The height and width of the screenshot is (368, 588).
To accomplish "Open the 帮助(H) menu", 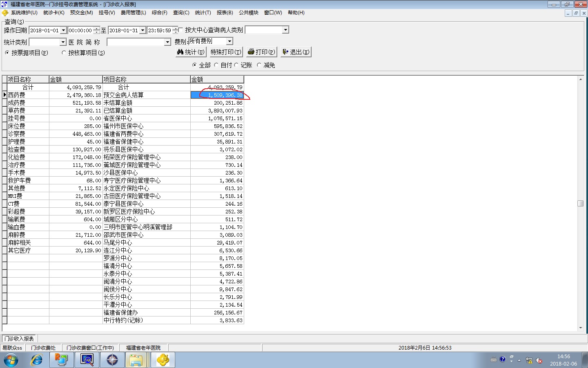I will [x=296, y=13].
